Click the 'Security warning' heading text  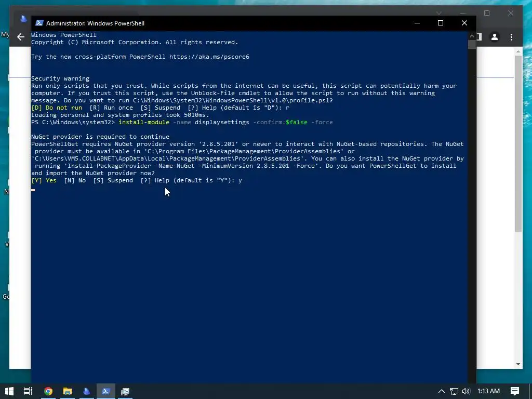pyautogui.click(x=60, y=78)
